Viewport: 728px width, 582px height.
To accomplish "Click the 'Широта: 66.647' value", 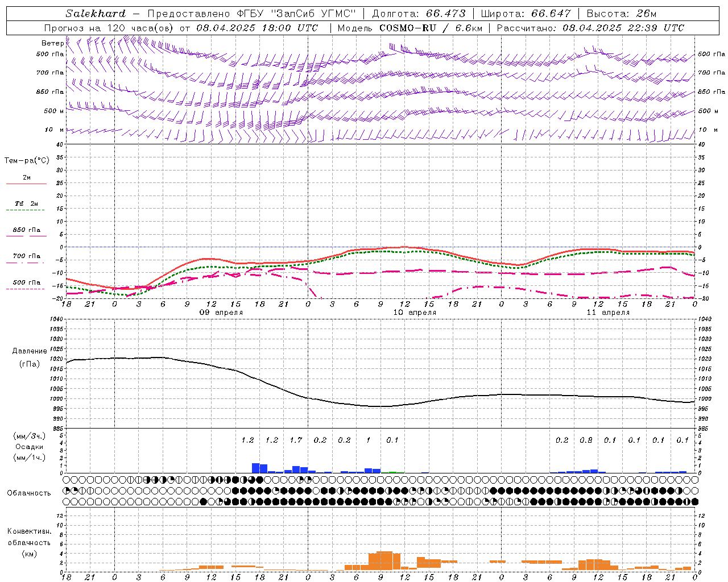I will (x=526, y=14).
